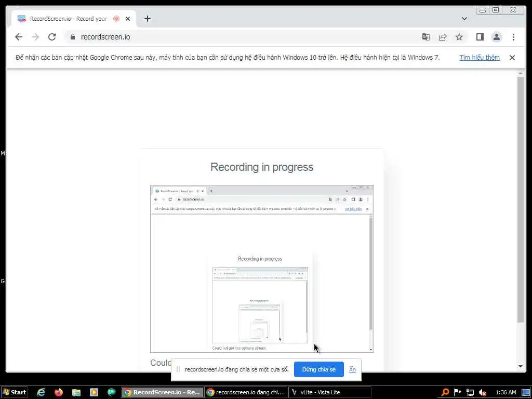Launch Firefox from the taskbar
The image size is (532, 399).
[x=59, y=392]
